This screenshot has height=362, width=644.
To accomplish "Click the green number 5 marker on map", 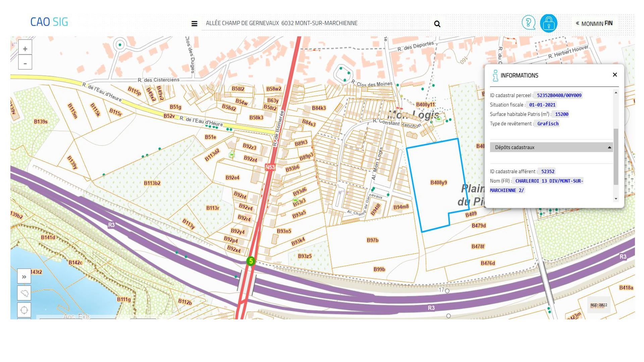I will (x=251, y=261).
